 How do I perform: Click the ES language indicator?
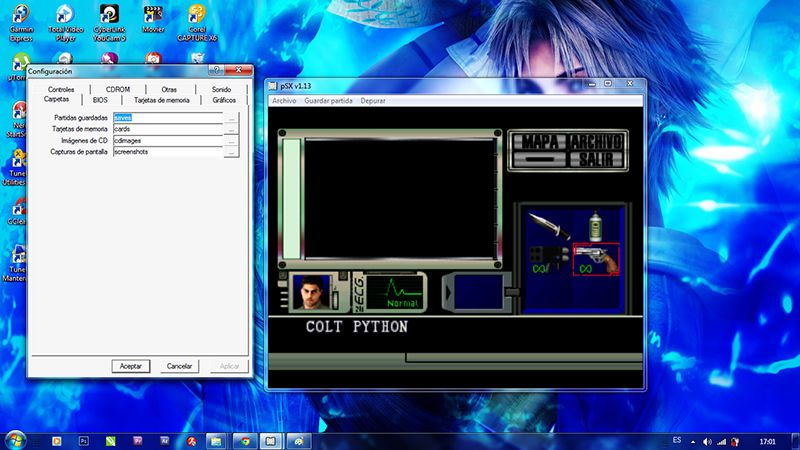pyautogui.click(x=677, y=440)
